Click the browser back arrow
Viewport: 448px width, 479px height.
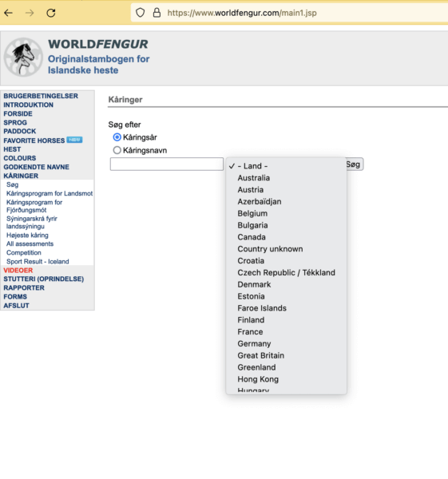(9, 13)
